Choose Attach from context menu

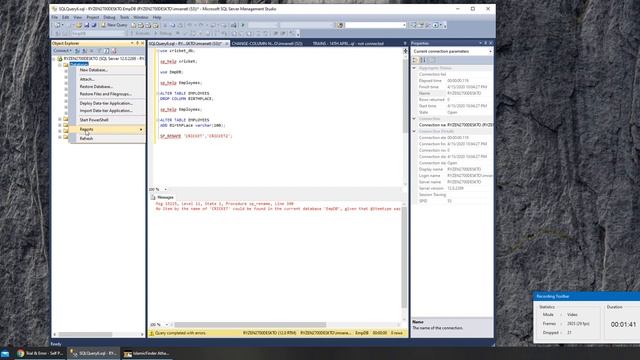pyautogui.click(x=107, y=79)
